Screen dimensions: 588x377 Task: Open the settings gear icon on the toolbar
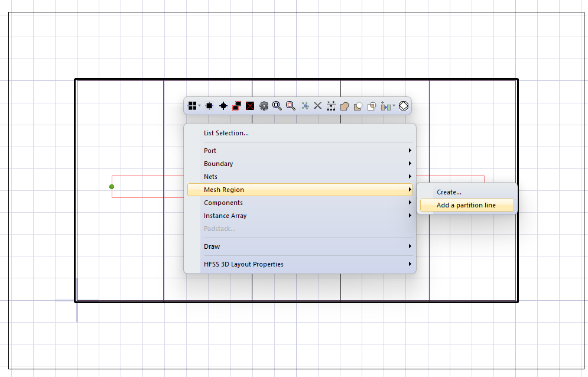pyautogui.click(x=263, y=105)
